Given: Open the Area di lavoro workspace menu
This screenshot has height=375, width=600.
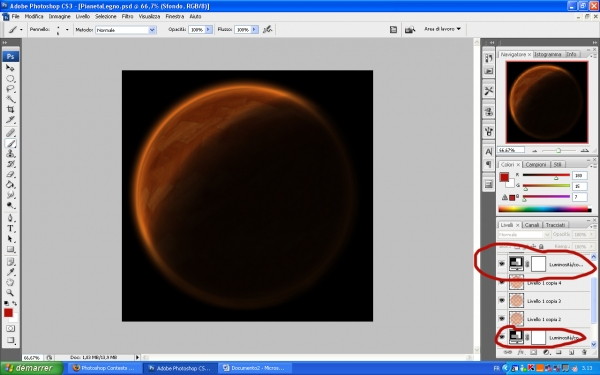Looking at the screenshot, I should [x=442, y=29].
